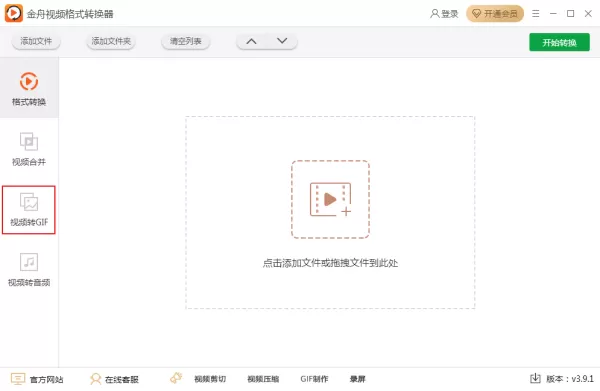Viewport: 600px width, 391px height.
Task: Open 视频剪切 tool link
Action: (x=210, y=379)
